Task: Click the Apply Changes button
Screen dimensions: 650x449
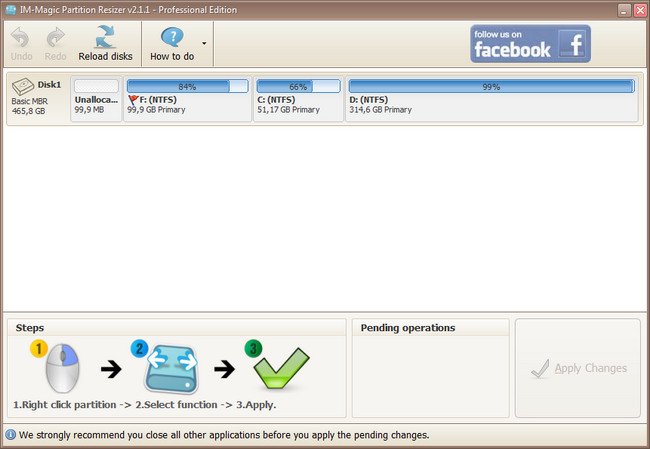Action: pos(578,368)
